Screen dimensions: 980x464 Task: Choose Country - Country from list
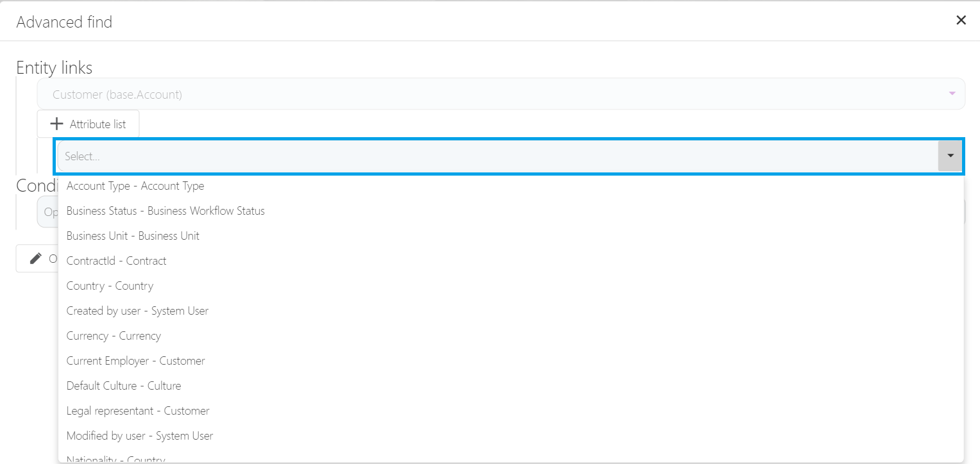(x=110, y=286)
